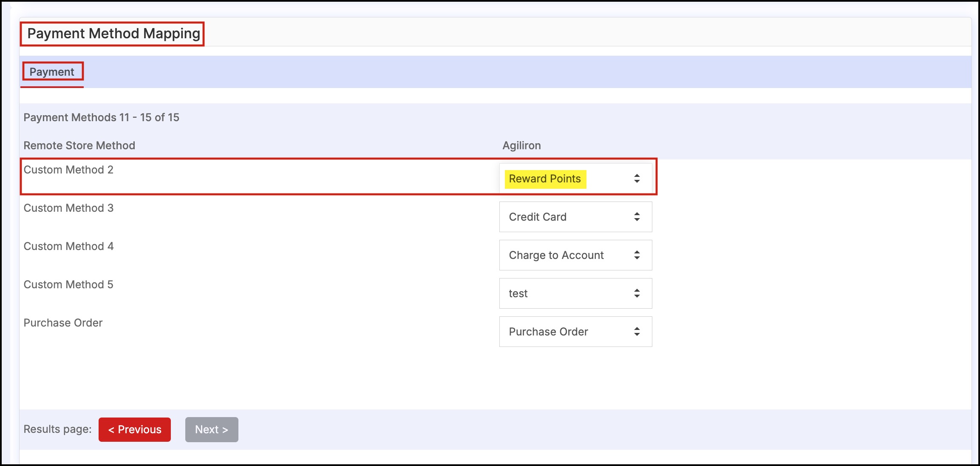Click the disabled Next button
This screenshot has height=466, width=980.
[x=212, y=429]
